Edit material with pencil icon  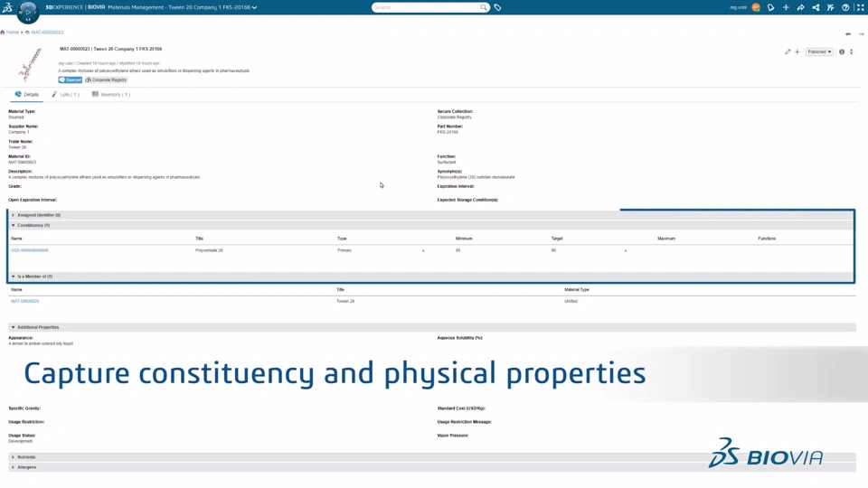click(x=788, y=52)
